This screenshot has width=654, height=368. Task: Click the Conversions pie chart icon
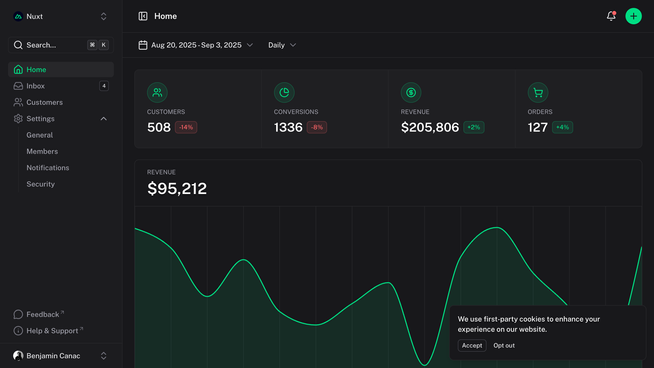(284, 93)
